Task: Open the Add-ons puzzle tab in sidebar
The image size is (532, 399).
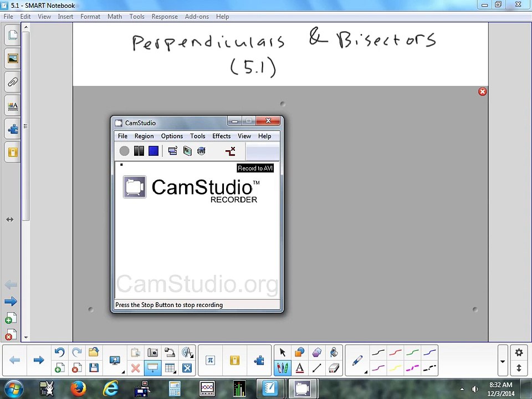Action: (x=13, y=129)
